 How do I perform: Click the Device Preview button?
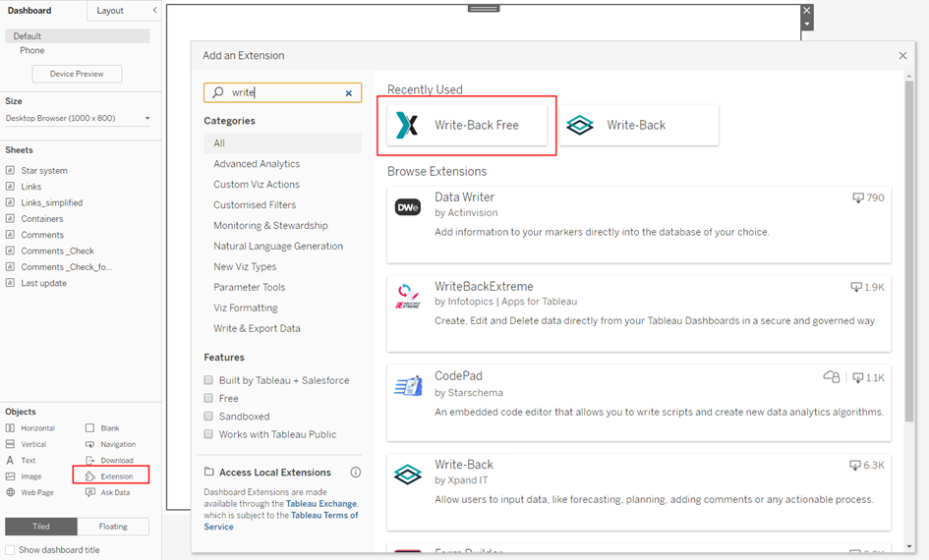click(x=77, y=74)
